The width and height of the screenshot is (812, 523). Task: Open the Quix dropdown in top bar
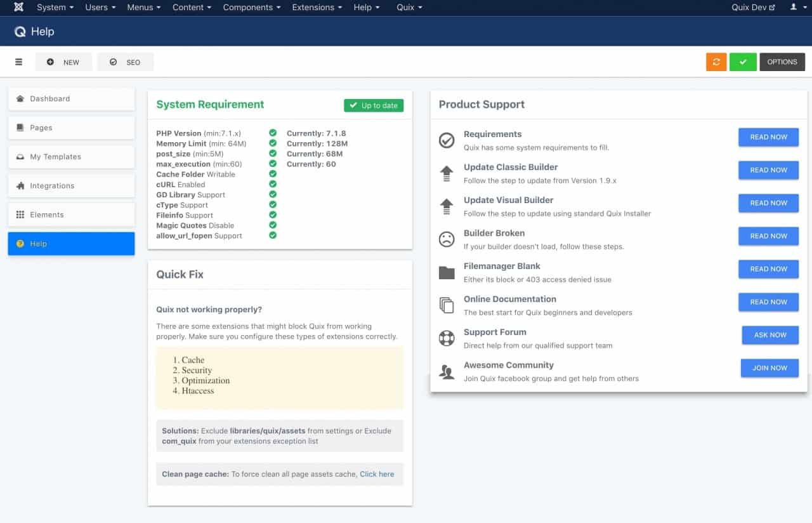click(409, 8)
